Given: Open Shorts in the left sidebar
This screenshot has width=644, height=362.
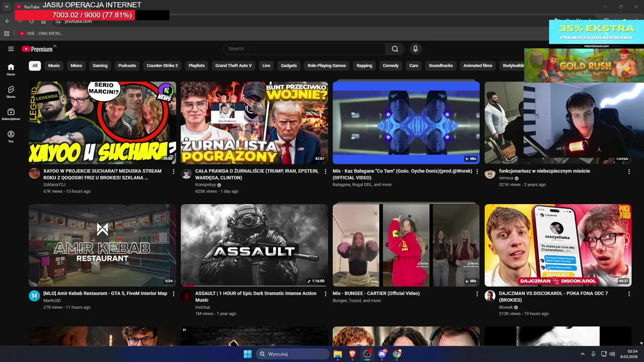Looking at the screenshot, I should point(11,92).
